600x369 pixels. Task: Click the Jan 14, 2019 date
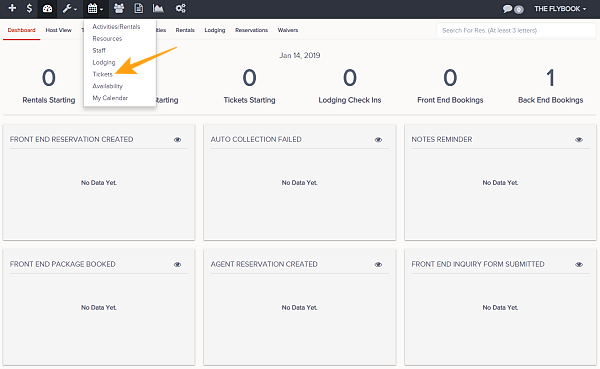point(300,56)
